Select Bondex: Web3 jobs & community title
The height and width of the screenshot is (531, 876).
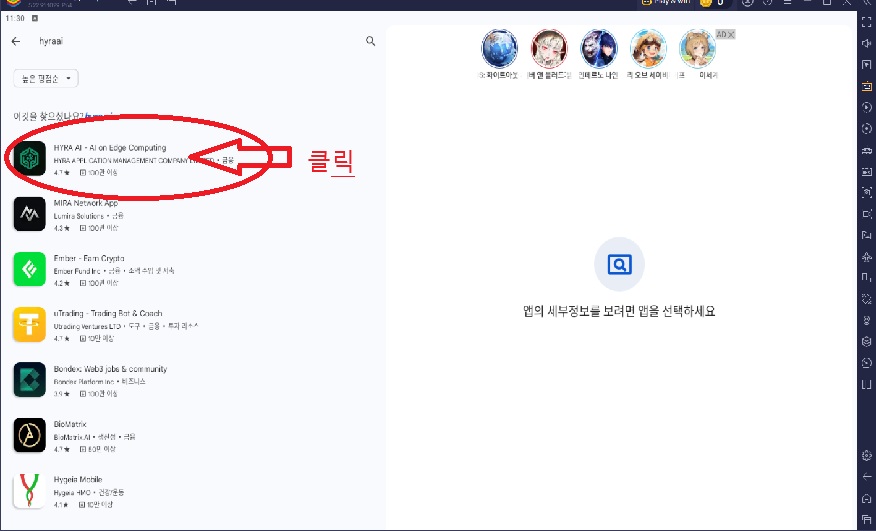pos(110,369)
